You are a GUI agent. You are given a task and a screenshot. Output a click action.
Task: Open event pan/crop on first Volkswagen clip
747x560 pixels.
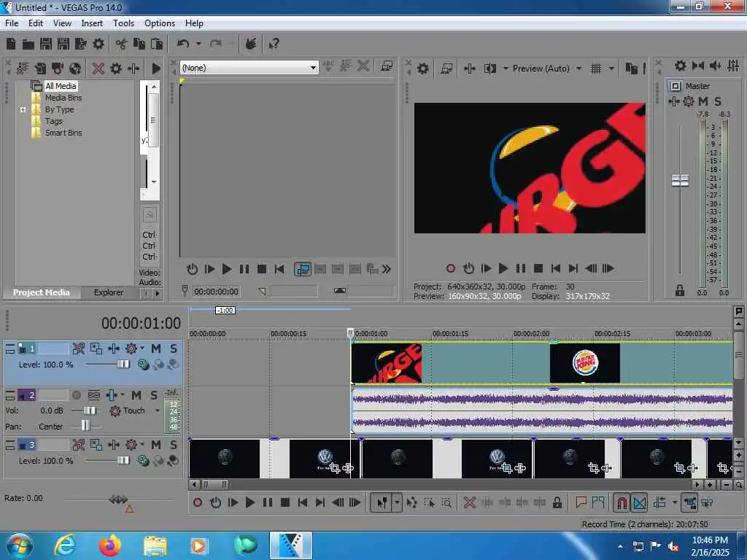[x=334, y=468]
